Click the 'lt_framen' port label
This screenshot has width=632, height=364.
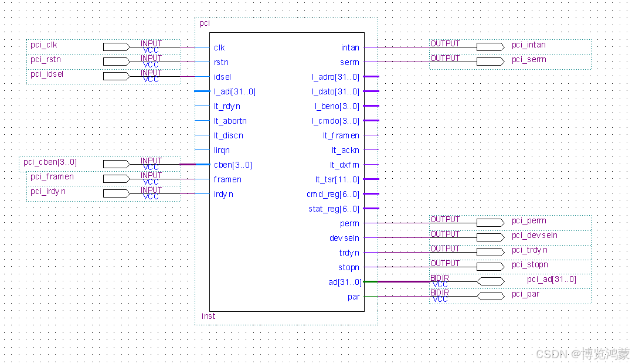(x=341, y=135)
